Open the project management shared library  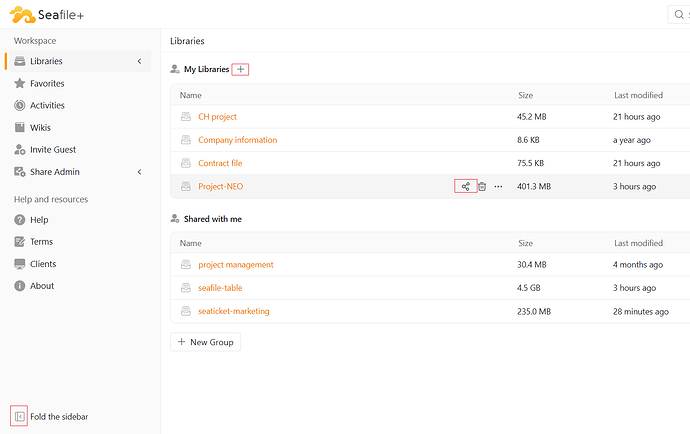pos(236,265)
